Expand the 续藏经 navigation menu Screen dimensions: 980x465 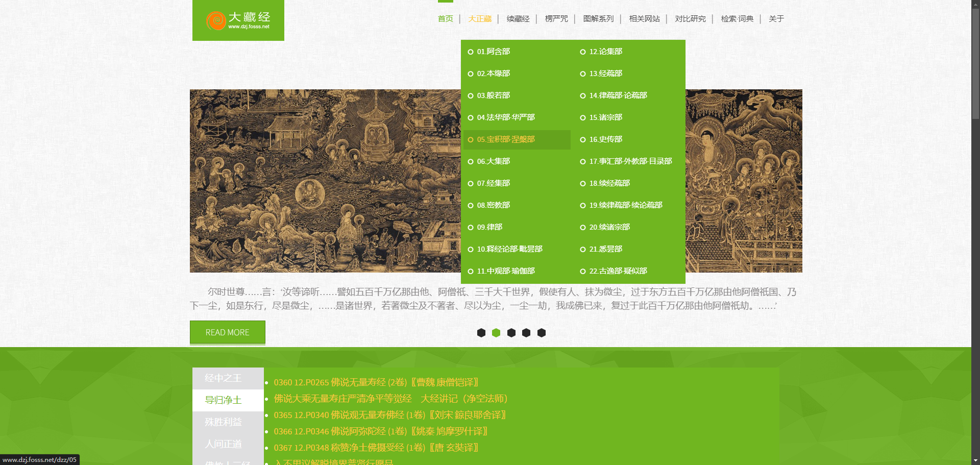pos(518,19)
